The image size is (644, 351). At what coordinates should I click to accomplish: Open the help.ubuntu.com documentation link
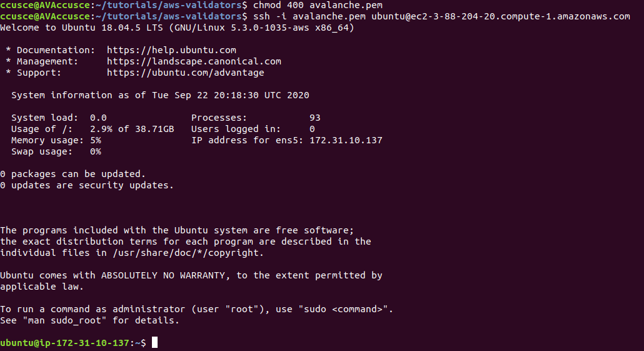click(x=171, y=50)
